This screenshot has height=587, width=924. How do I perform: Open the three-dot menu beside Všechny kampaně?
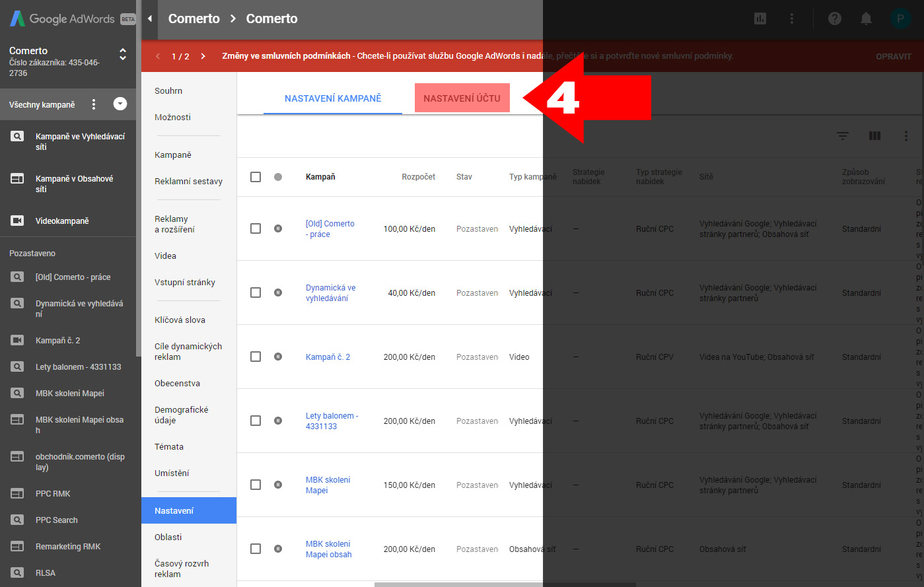pyautogui.click(x=94, y=104)
